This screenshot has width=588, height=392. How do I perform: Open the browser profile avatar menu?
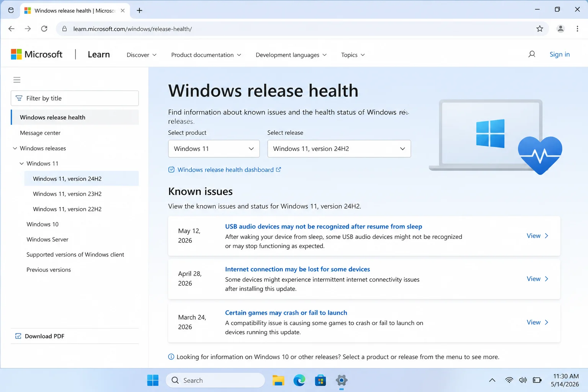[x=560, y=29]
